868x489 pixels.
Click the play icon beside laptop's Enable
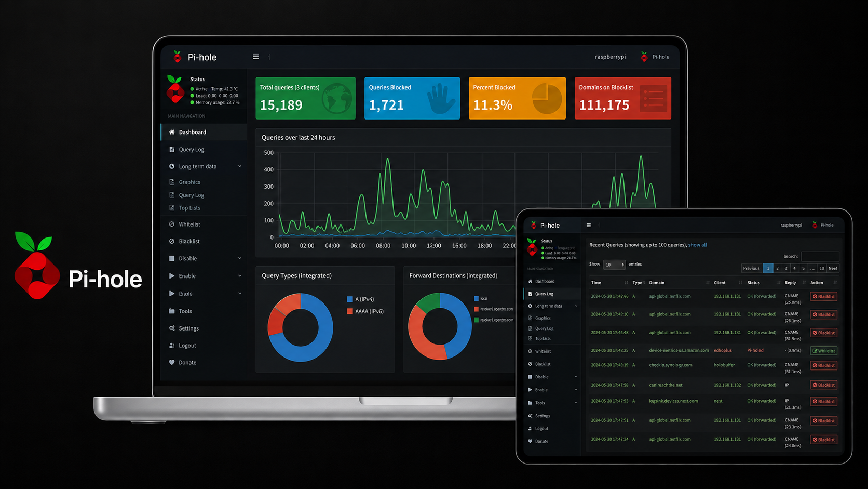click(172, 276)
